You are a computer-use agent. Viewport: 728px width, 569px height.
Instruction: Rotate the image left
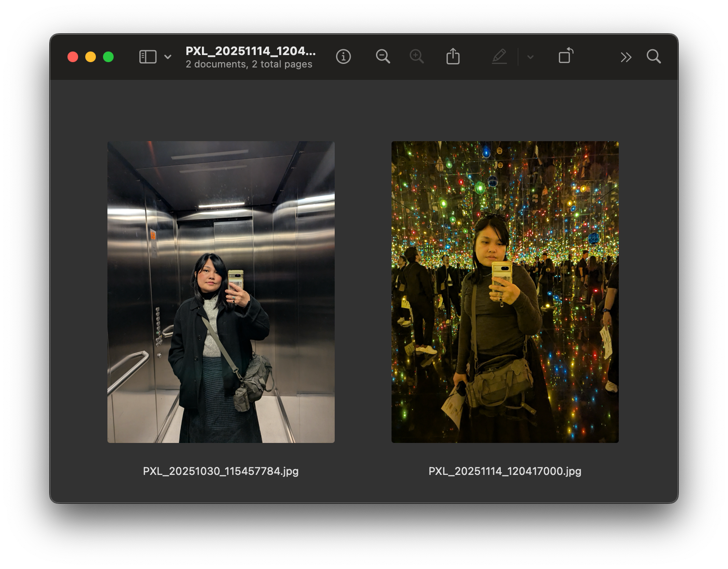pyautogui.click(x=566, y=56)
